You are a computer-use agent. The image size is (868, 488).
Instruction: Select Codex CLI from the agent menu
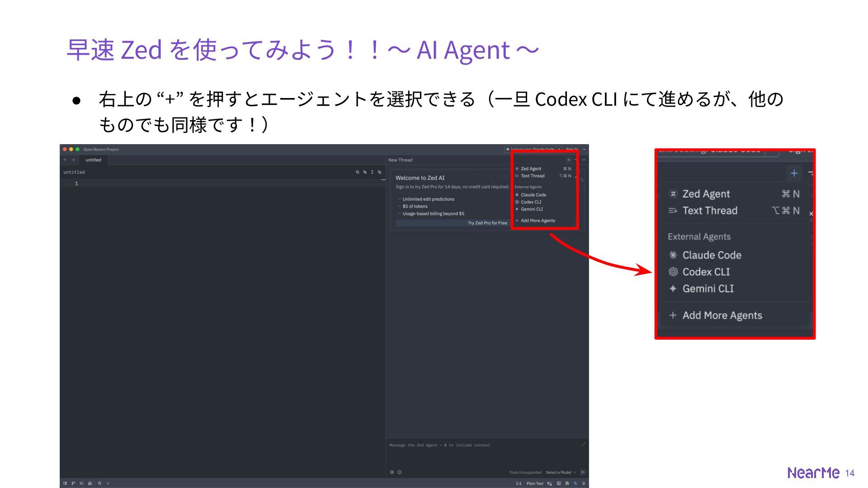tap(531, 202)
